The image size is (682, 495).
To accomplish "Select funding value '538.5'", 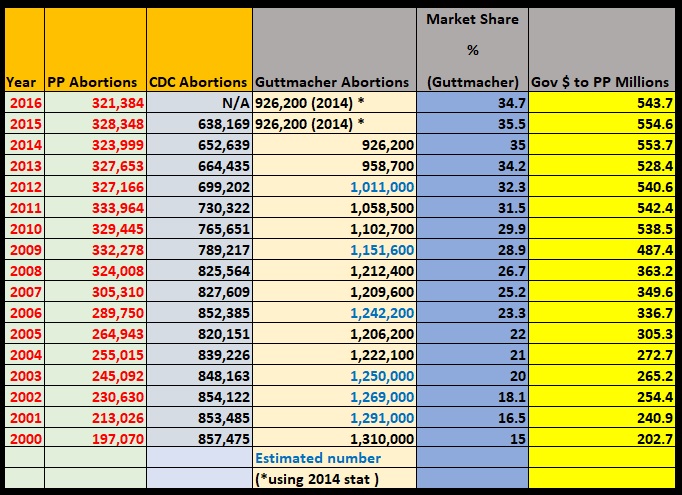I will (655, 229).
